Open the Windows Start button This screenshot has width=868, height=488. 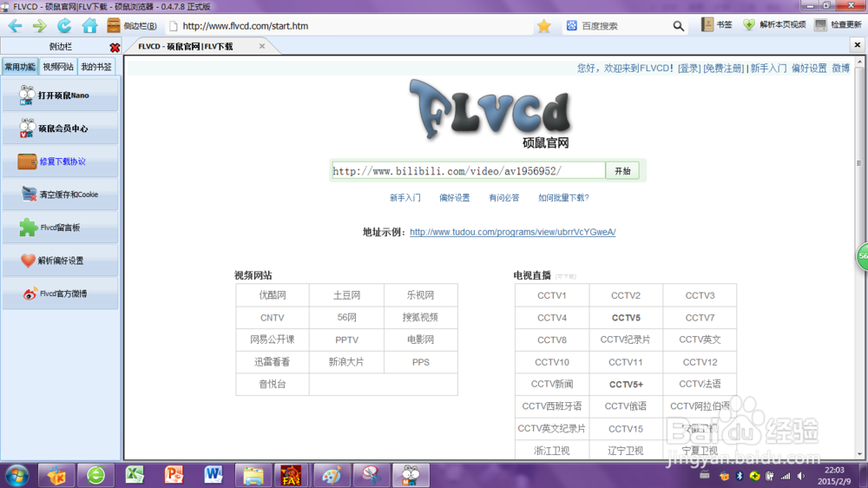click(x=16, y=475)
